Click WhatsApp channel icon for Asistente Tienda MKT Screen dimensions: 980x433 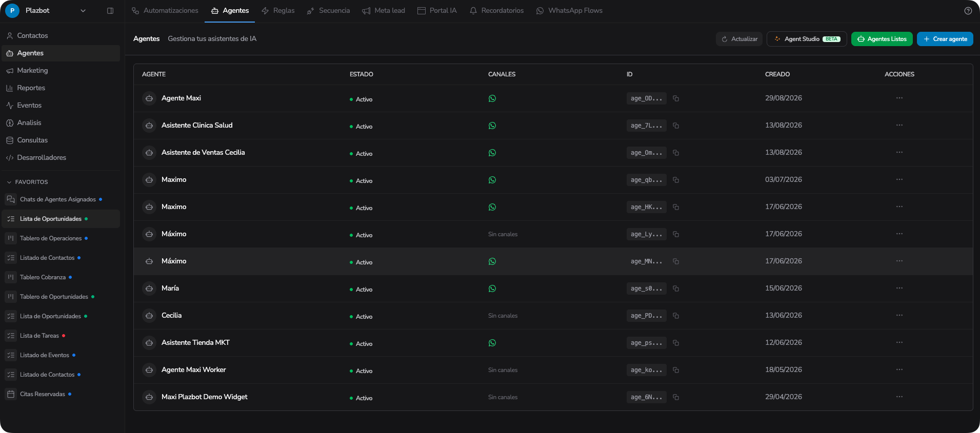(x=492, y=343)
